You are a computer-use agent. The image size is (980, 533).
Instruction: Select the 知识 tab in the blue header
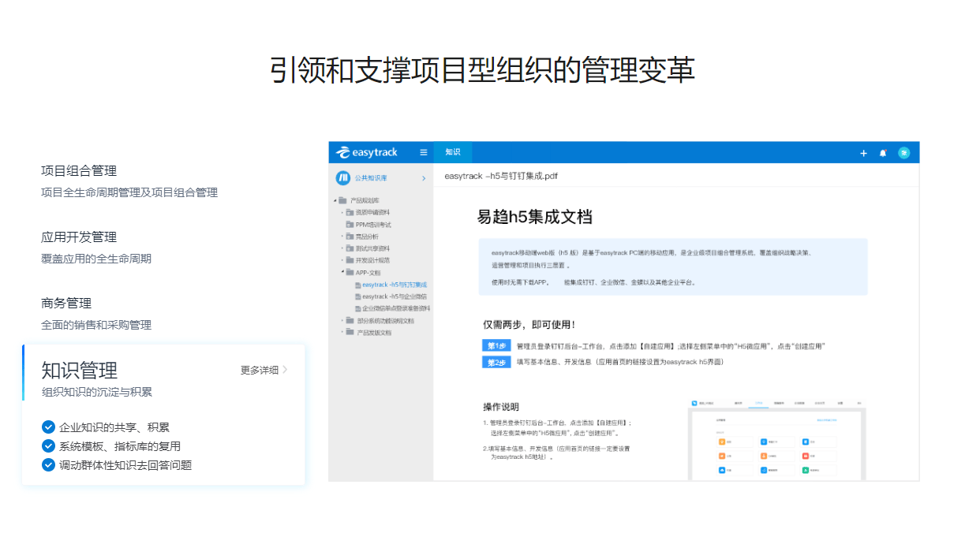(x=452, y=152)
